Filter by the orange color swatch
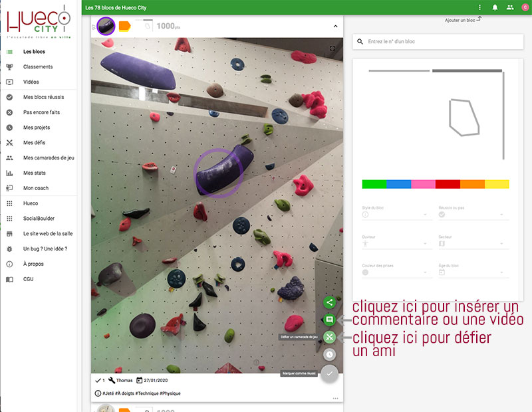Image resolution: width=532 pixels, height=412 pixels. (472, 184)
